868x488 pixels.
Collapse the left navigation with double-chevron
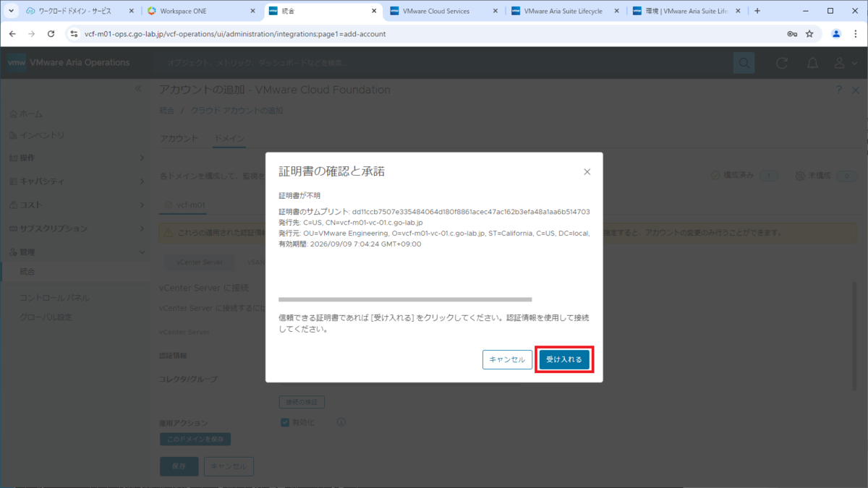[x=139, y=88]
